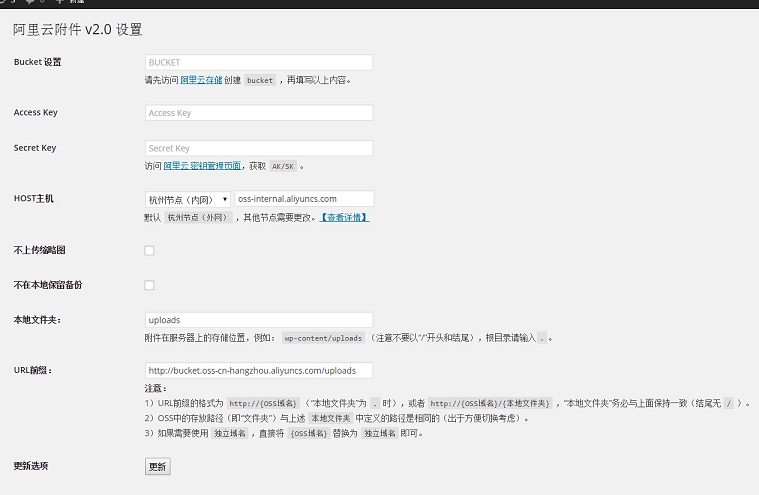Click the 更新选项 label
This screenshot has height=495, width=759.
pyautogui.click(x=30, y=466)
